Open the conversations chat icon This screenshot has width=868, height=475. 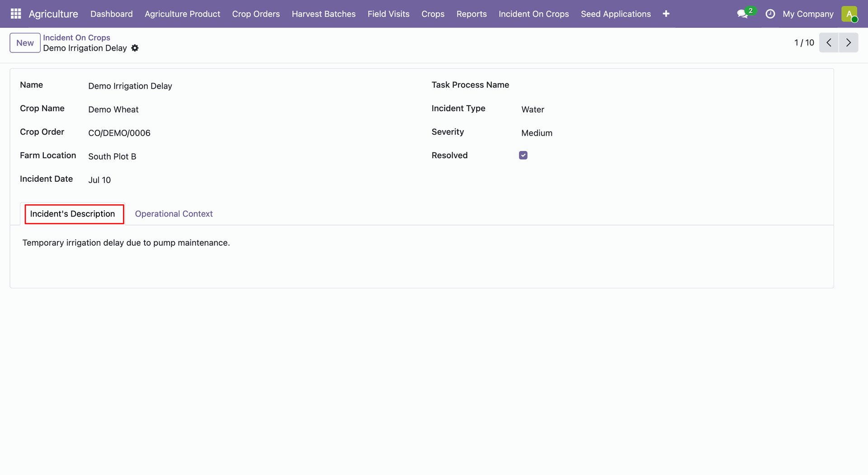tap(743, 14)
